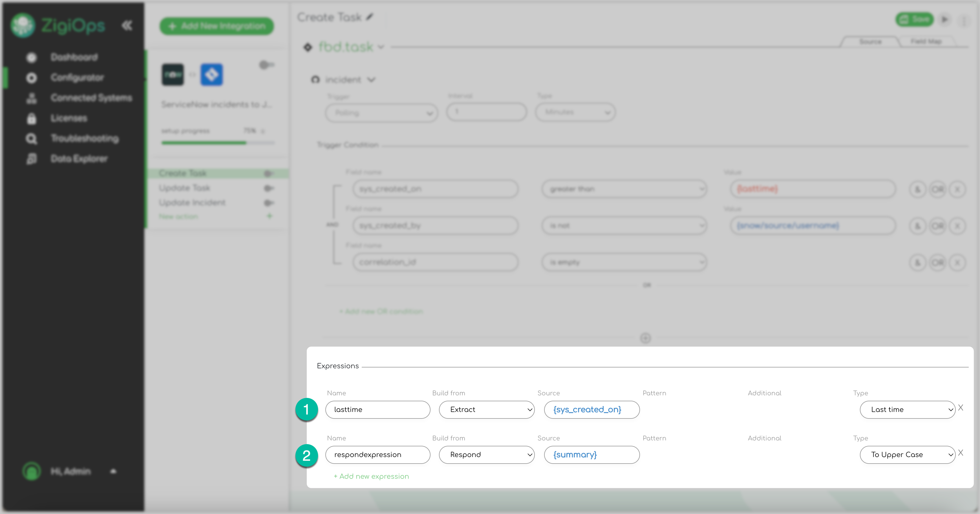The height and width of the screenshot is (514, 980).
Task: Click the respondexpression name field
Action: pyautogui.click(x=378, y=455)
